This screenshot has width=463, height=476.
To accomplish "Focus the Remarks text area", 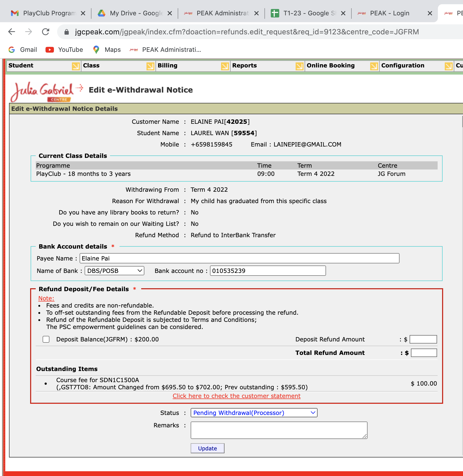I will point(279,430).
